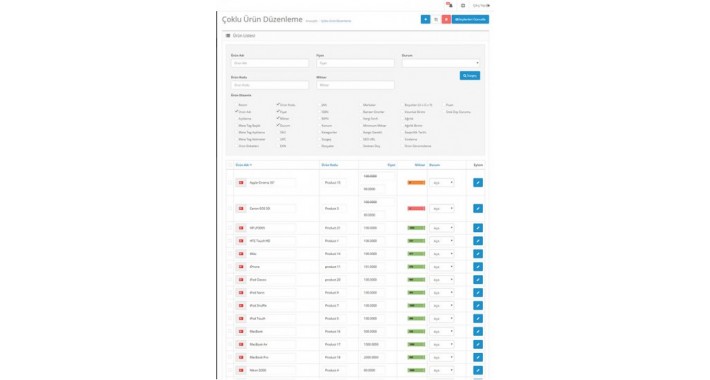Click the edit pencil for Apple Cinema 30"
Viewport: 710px width, 380px height.
[x=478, y=183]
